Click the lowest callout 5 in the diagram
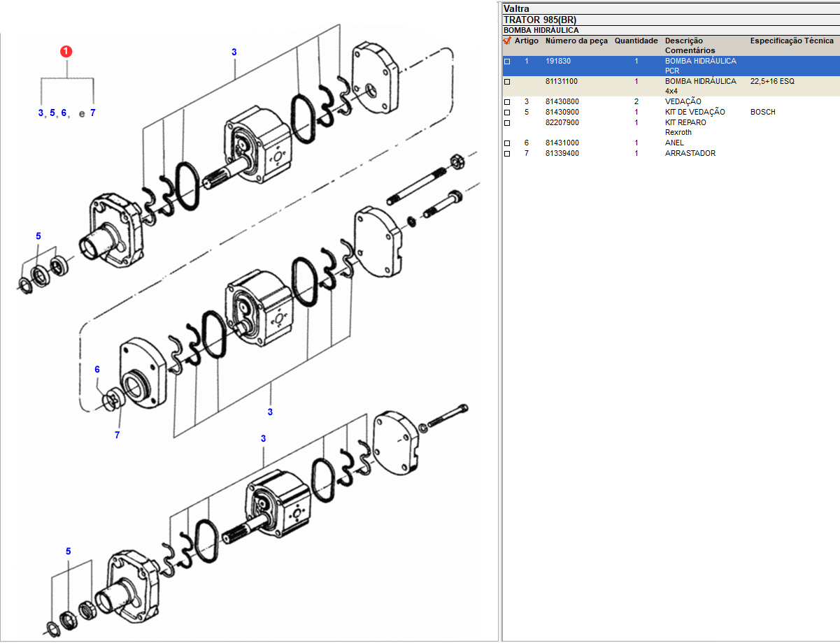 click(68, 551)
